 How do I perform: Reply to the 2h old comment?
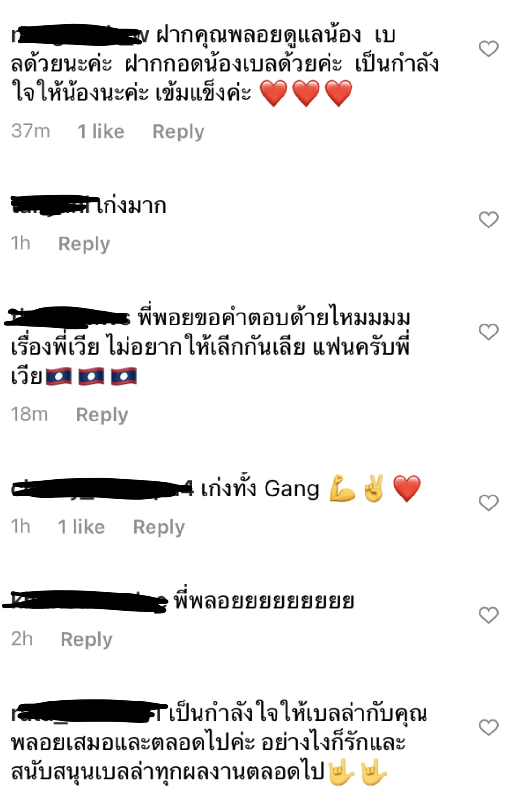tap(86, 639)
